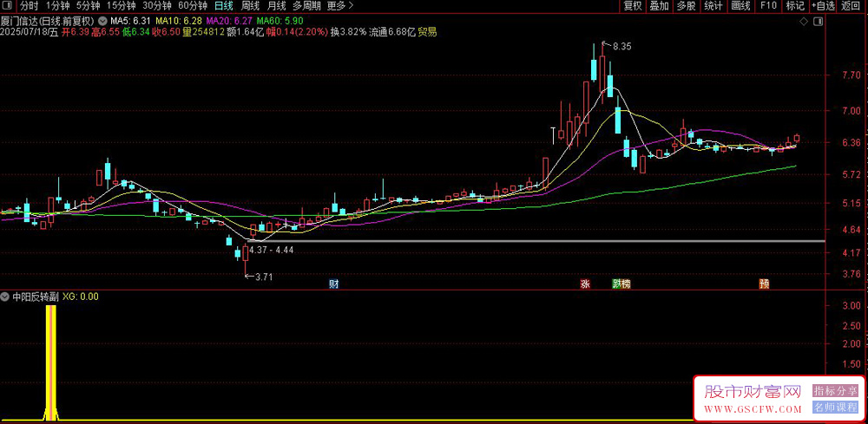Click the panel layout icon left of 分时
This screenshot has height=424, width=868.
(7, 6)
